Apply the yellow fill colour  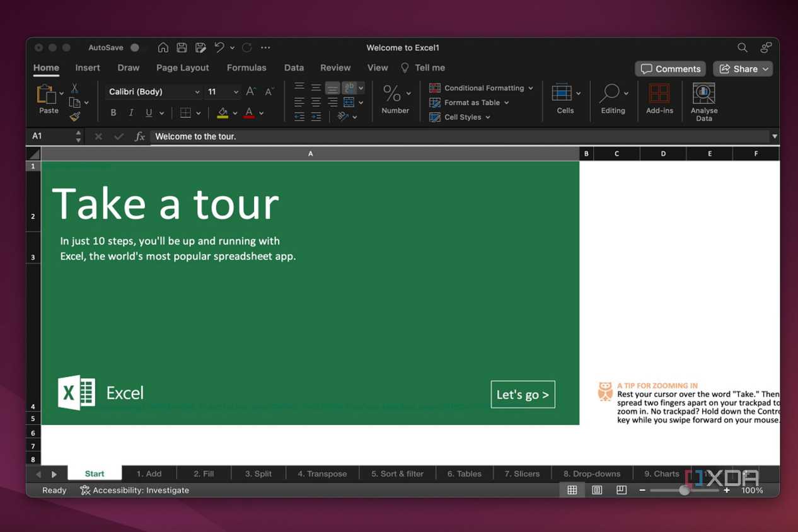223,113
